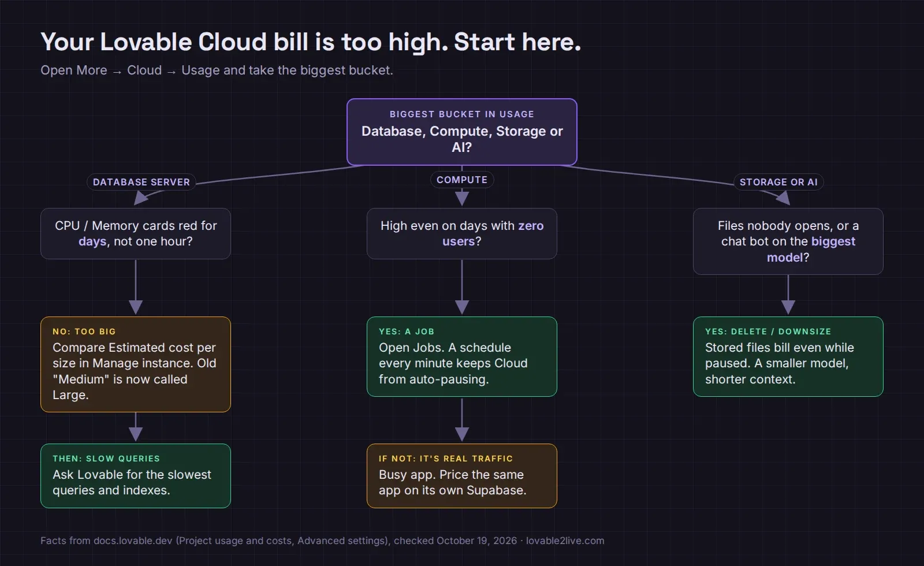924x566 pixels.
Task: Select the 'STORAGE OR AI' branch label
Action: click(x=778, y=182)
